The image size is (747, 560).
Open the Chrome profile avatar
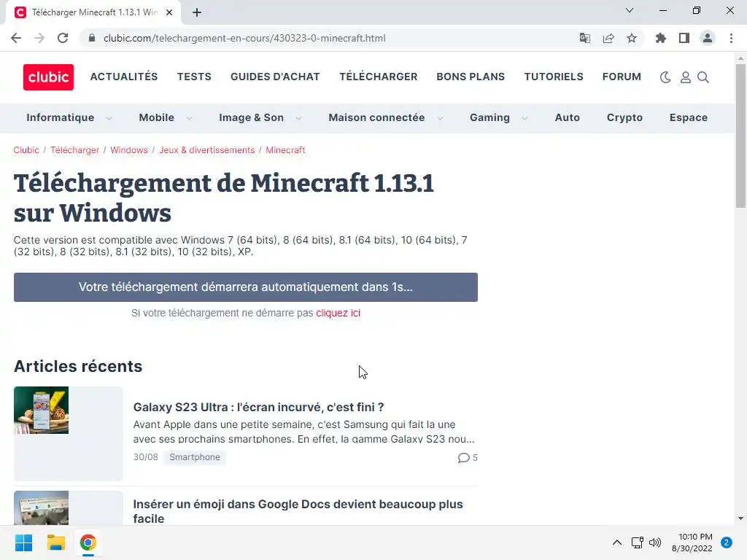point(708,38)
